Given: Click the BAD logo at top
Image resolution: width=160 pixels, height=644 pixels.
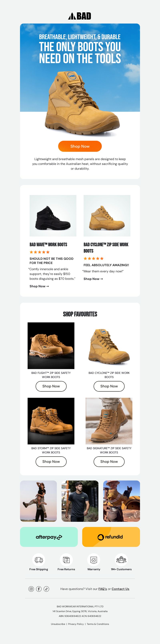Looking at the screenshot, I should tap(80, 16).
